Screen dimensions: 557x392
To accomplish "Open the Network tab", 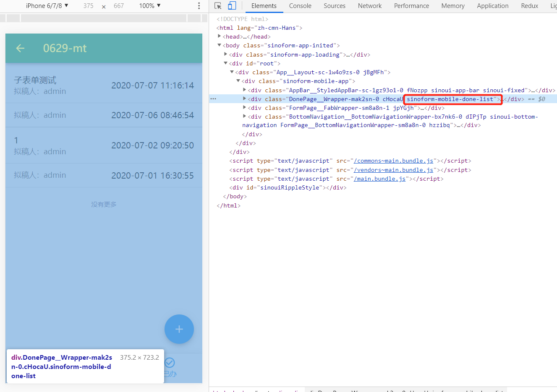I will pos(370,6).
